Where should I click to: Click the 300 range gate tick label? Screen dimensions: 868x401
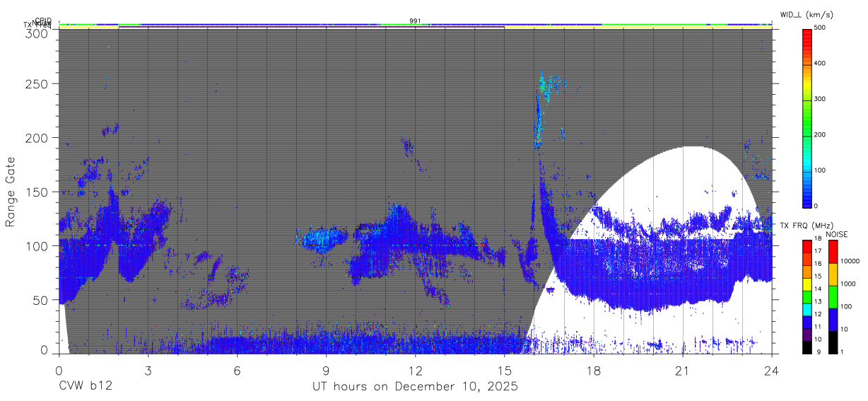[37, 33]
